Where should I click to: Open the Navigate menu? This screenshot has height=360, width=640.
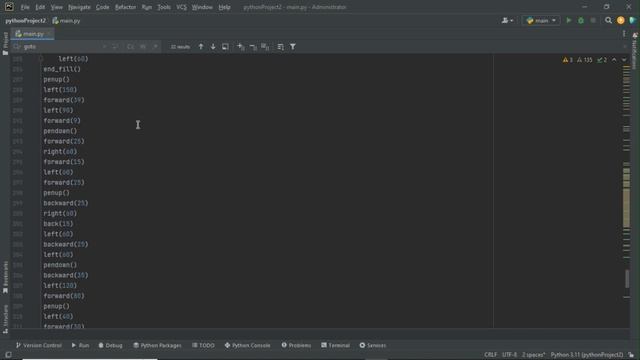(x=79, y=7)
